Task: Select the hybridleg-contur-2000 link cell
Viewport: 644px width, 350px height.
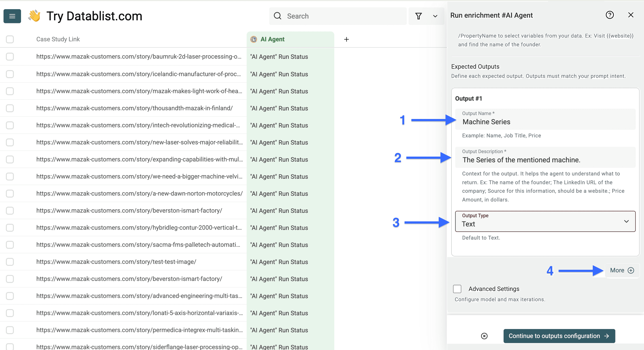Action: coord(139,228)
